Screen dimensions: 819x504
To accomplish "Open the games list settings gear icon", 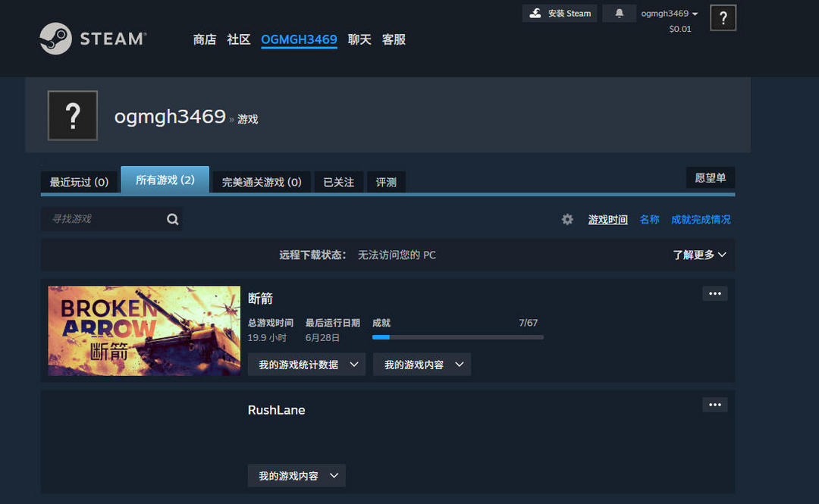I will coord(566,219).
